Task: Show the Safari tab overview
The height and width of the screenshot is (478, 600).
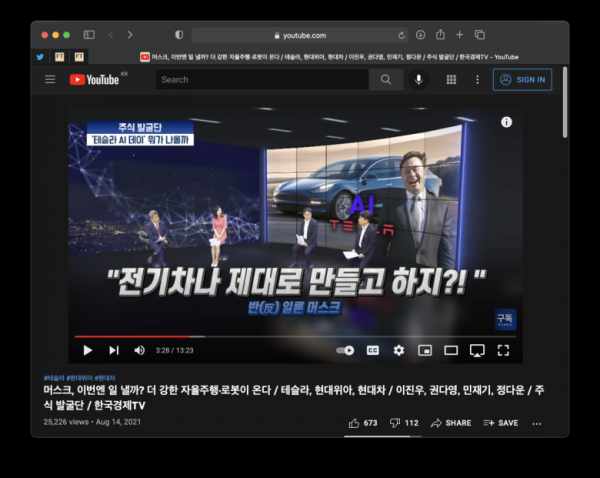Action: tap(480, 35)
